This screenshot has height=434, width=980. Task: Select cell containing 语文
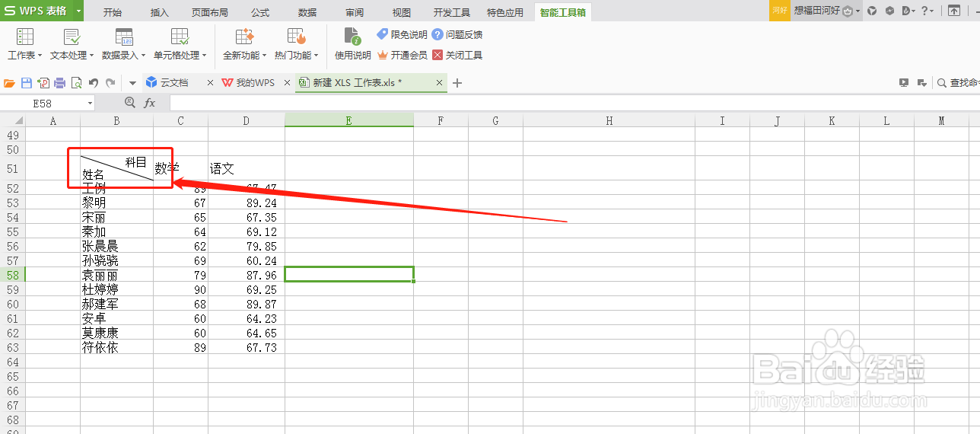click(x=247, y=169)
